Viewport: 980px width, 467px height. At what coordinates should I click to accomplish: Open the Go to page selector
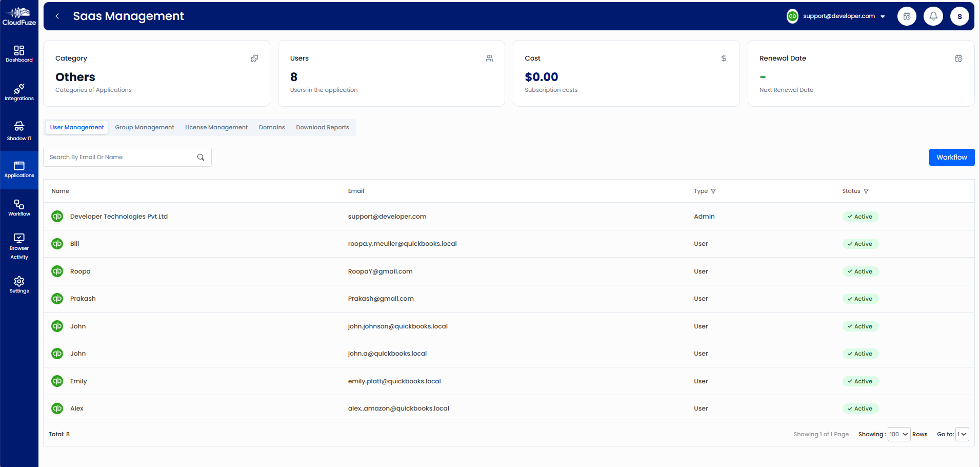point(962,434)
